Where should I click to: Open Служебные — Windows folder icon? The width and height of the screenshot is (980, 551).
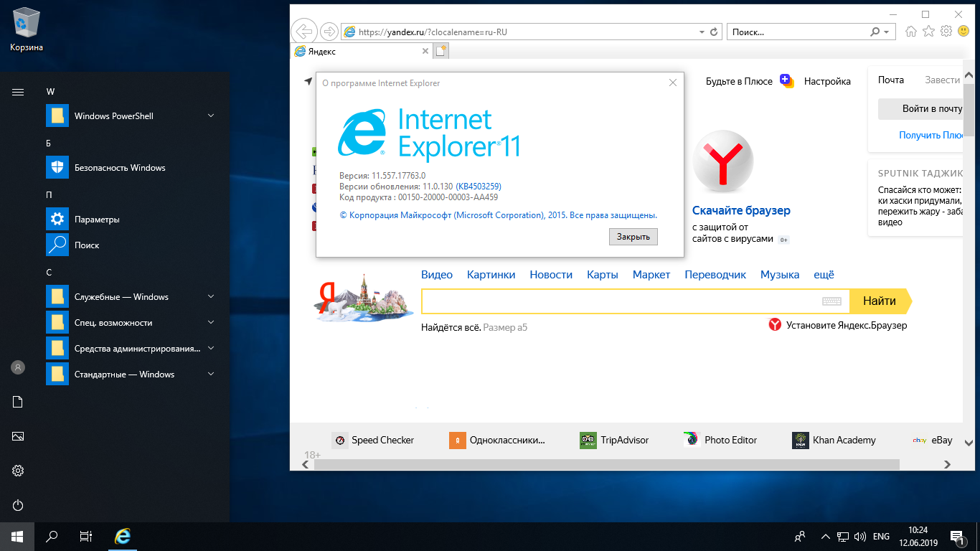[x=57, y=296]
